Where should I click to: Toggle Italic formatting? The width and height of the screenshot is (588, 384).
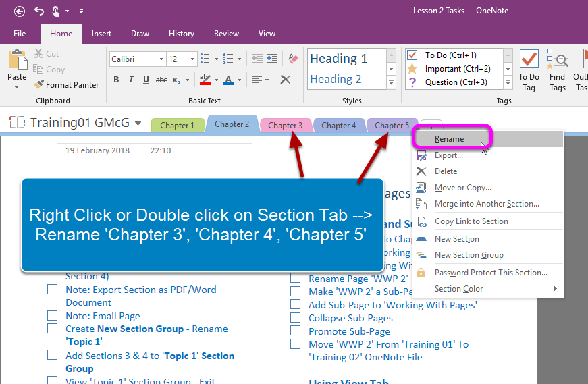(x=131, y=80)
